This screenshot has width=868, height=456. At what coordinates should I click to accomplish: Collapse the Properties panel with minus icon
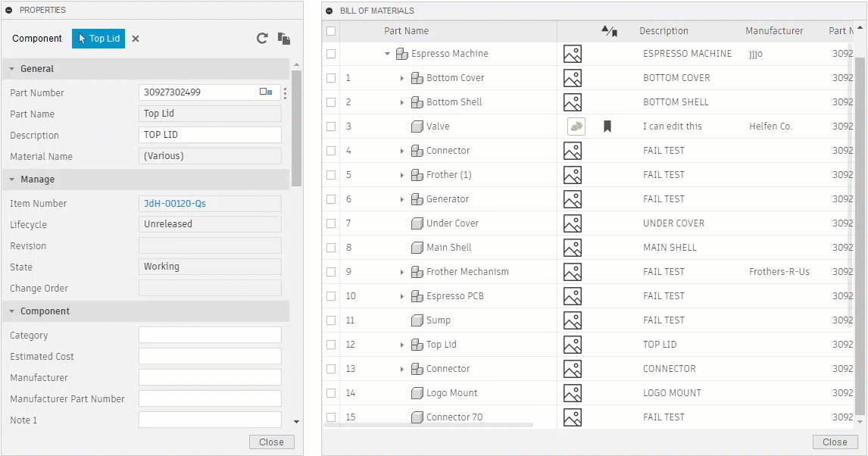coord(9,10)
